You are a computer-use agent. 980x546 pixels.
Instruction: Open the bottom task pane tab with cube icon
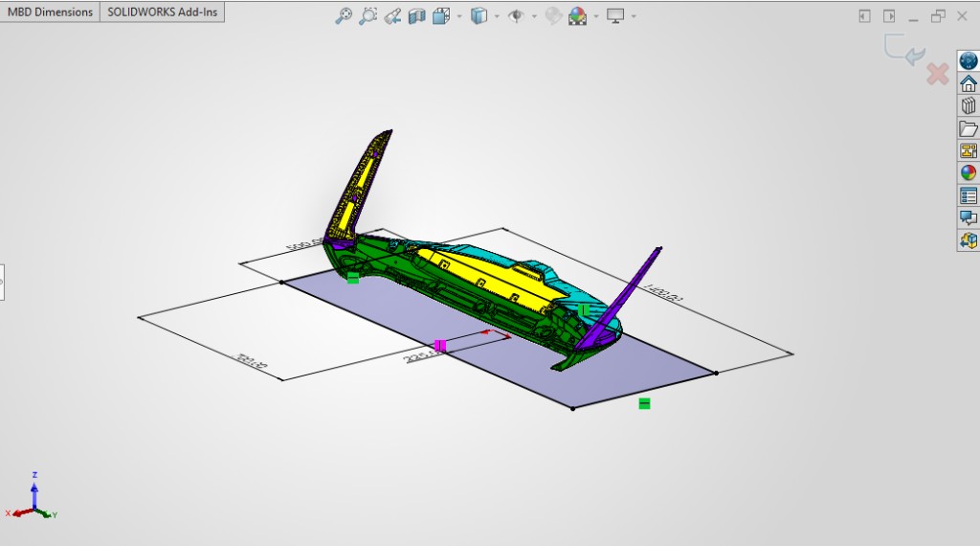969,240
